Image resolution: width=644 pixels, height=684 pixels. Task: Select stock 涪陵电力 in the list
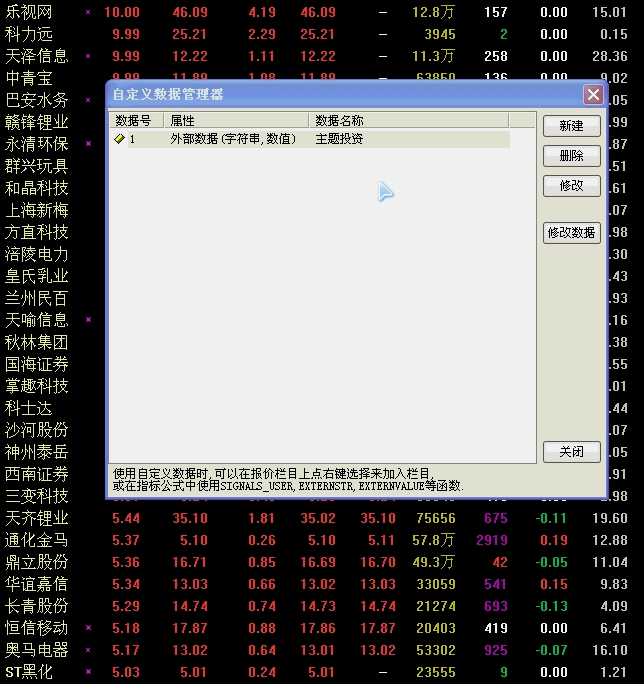click(x=37, y=254)
